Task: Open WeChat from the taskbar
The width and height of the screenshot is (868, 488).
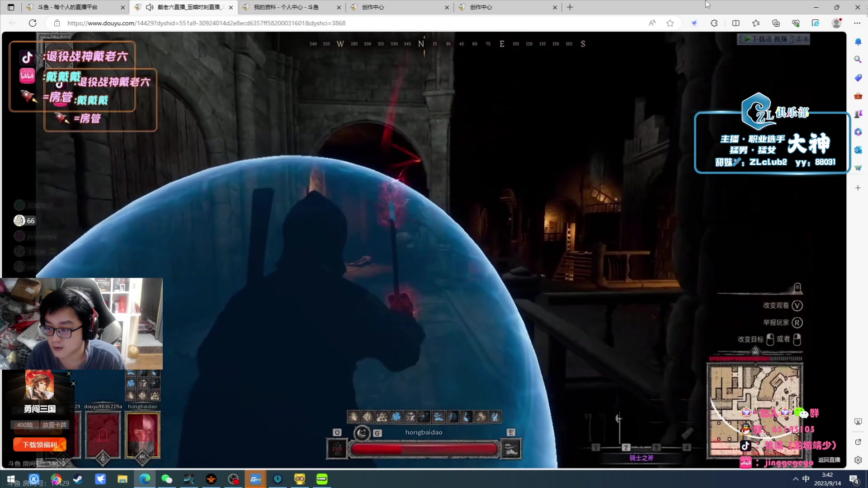Action: pyautogui.click(x=167, y=479)
